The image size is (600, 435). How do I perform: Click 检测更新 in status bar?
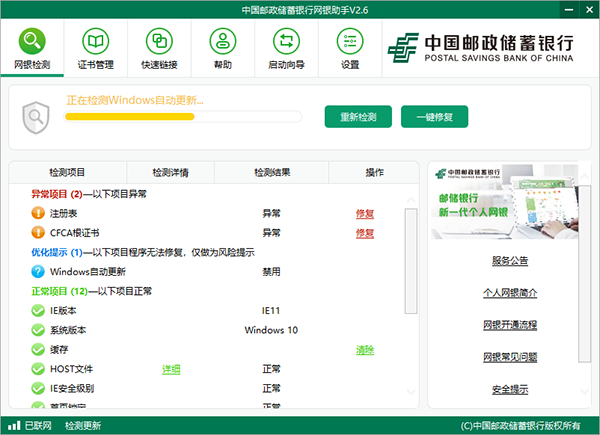tap(83, 425)
